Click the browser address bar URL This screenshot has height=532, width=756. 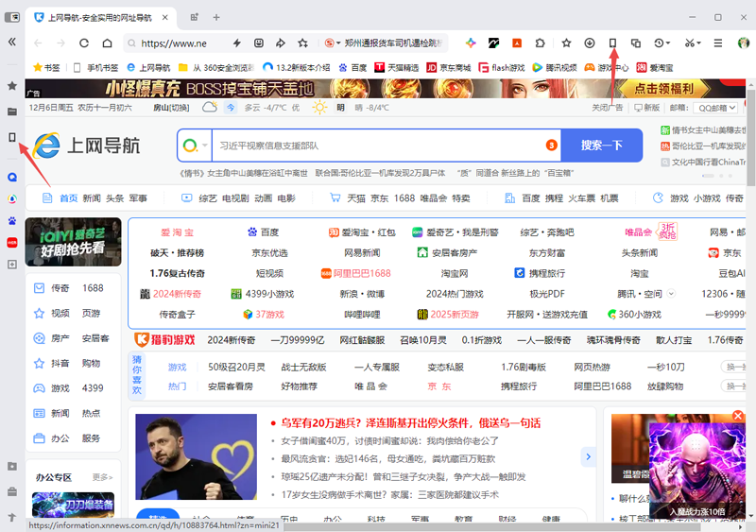(x=174, y=43)
